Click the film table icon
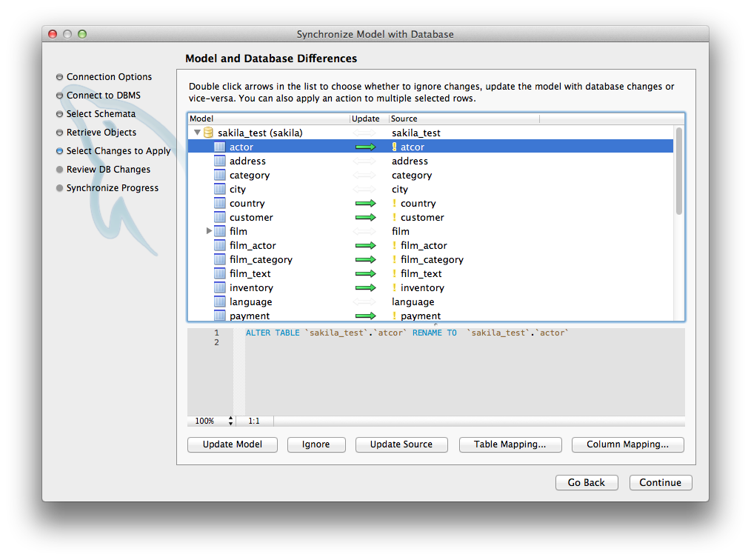 (219, 231)
